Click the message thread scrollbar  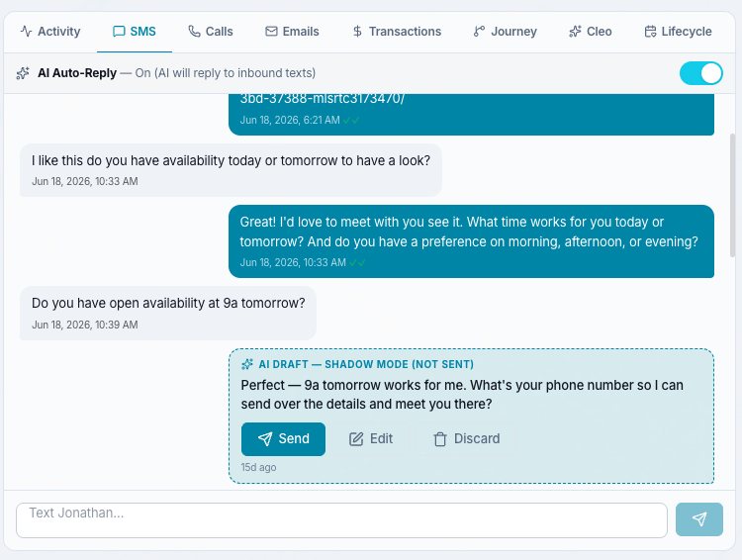(732, 196)
